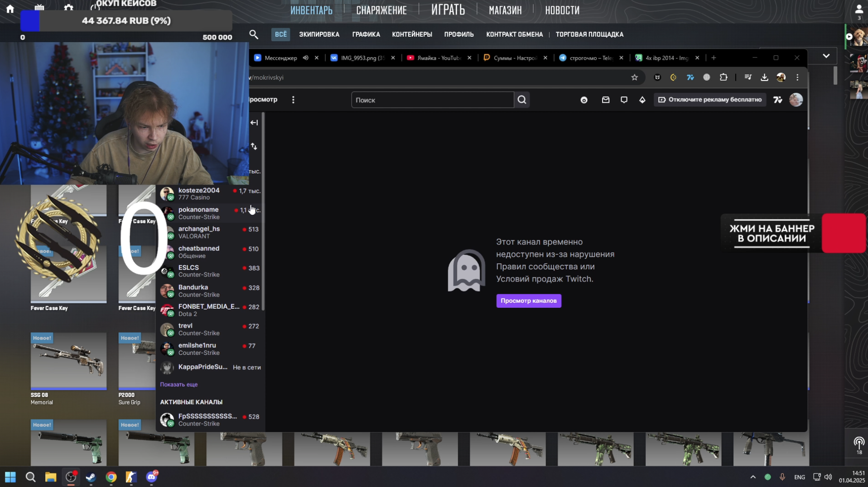Open the CS2 home screen icon
This screenshot has width=868, height=487.
pyautogui.click(x=10, y=9)
